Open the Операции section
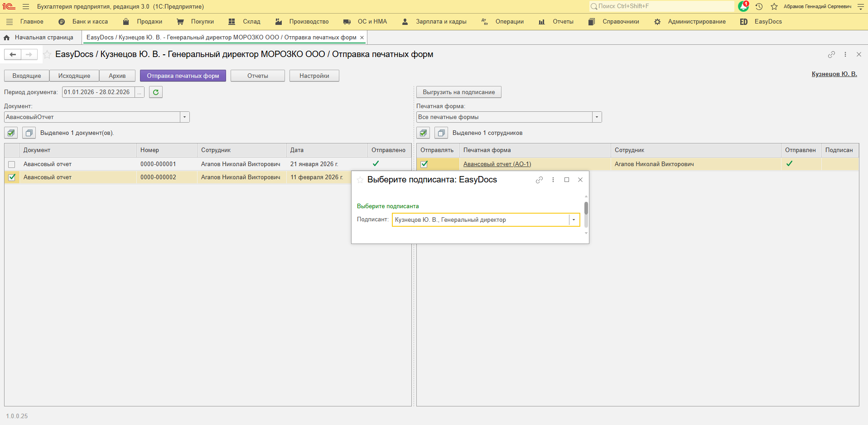The height and width of the screenshot is (425, 868). coord(503,22)
